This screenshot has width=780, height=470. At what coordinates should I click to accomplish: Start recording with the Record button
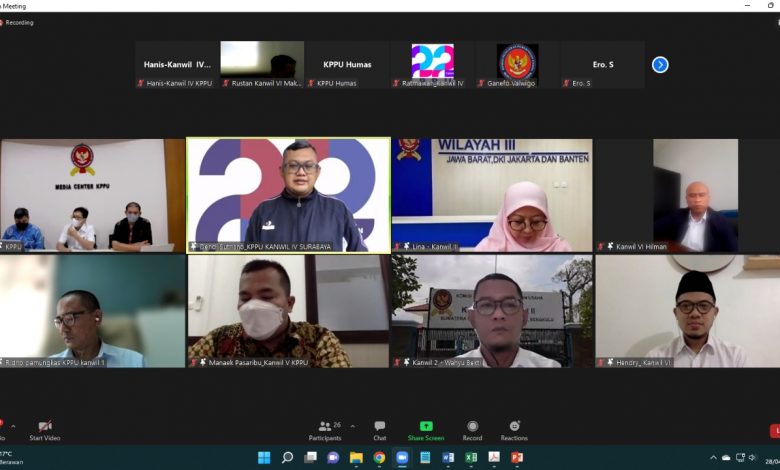pyautogui.click(x=472, y=427)
